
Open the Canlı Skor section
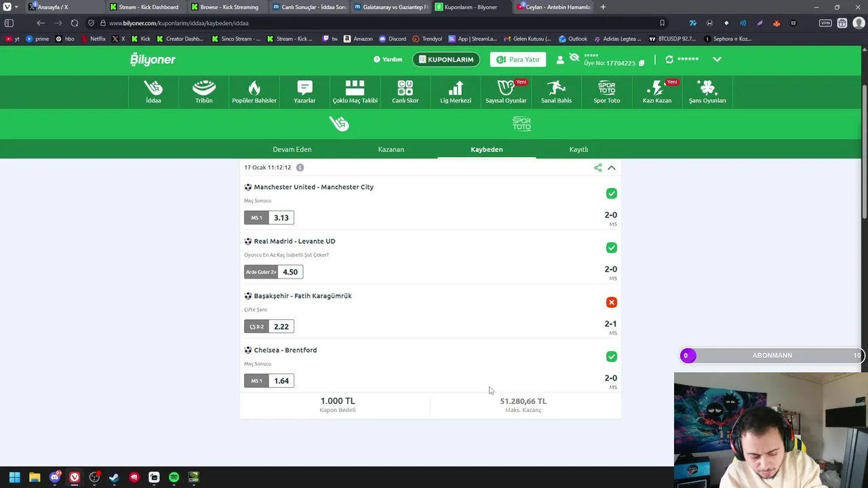pos(405,92)
